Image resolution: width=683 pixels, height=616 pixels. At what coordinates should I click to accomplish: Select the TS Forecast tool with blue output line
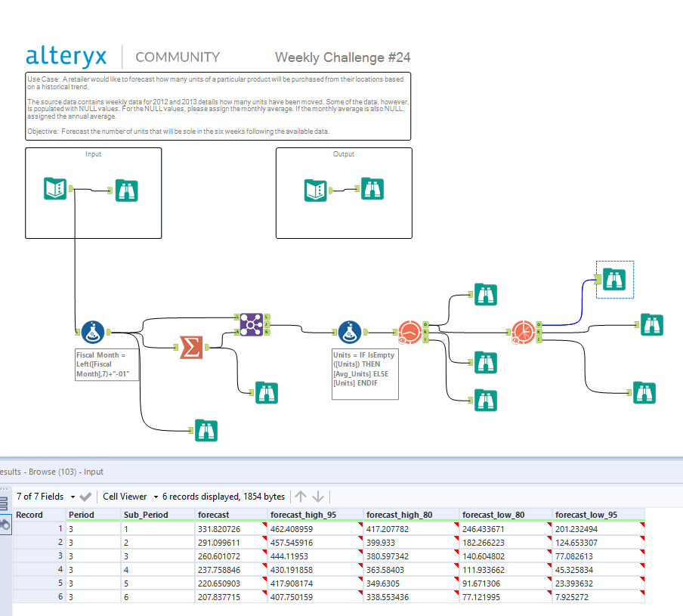523,333
